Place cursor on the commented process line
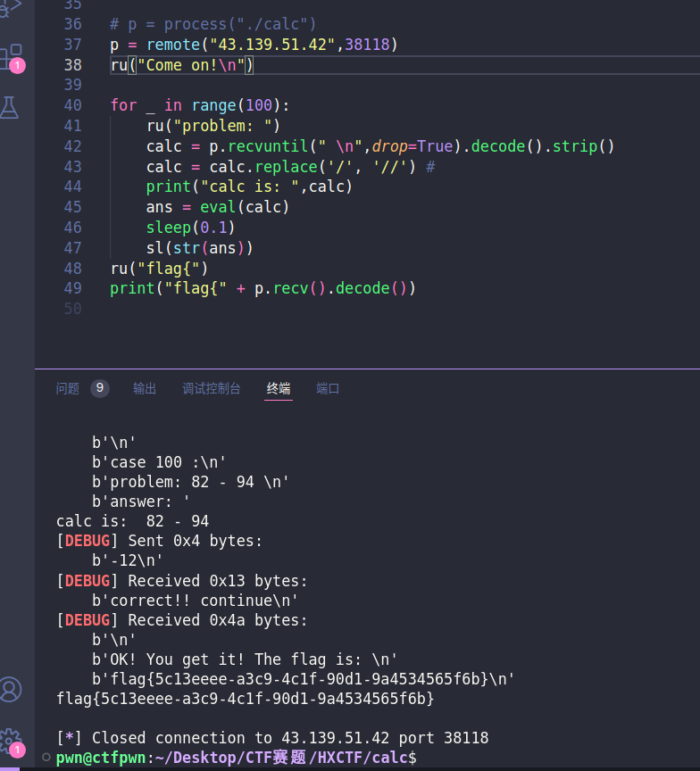The width and height of the screenshot is (700, 771). 212,24
